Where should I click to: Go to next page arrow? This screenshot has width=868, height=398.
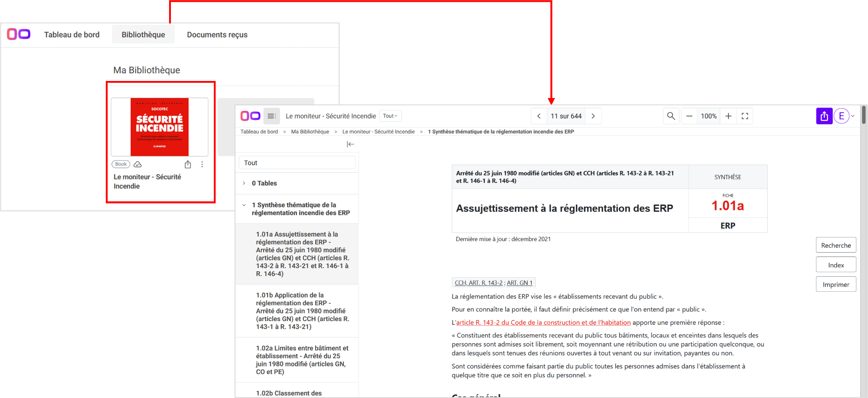point(593,116)
